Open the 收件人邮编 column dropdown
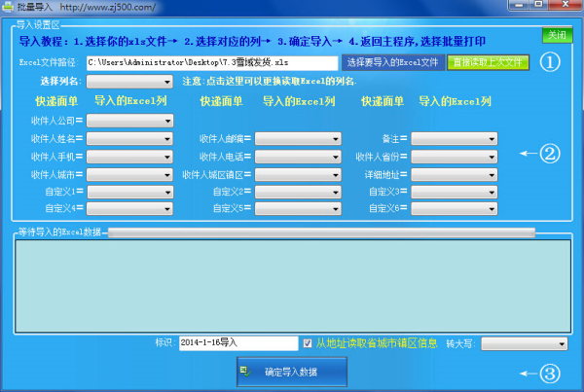The image size is (584, 392). 298,139
